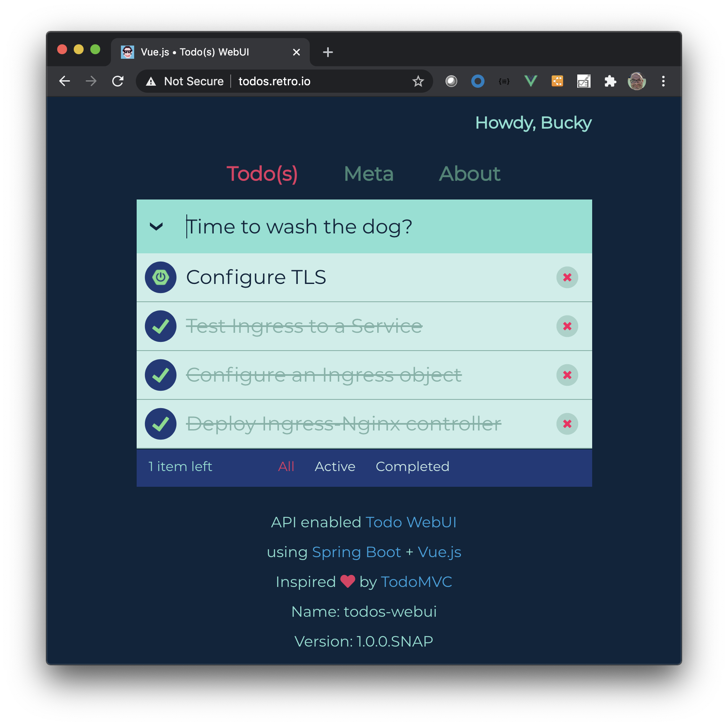
Task: Click the Howdy, Bucky greeting
Action: (533, 123)
